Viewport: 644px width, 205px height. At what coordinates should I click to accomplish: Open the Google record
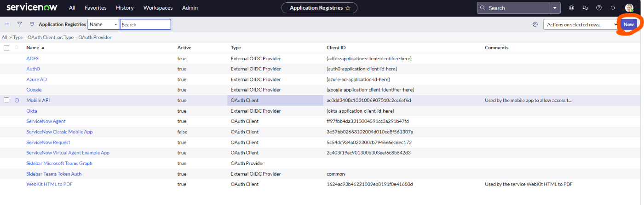(x=34, y=90)
